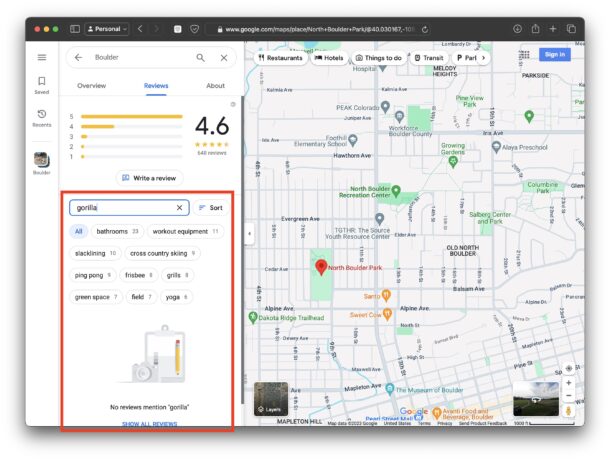This screenshot has height=460, width=610.
Task: Switch to the About tab
Action: [215, 86]
